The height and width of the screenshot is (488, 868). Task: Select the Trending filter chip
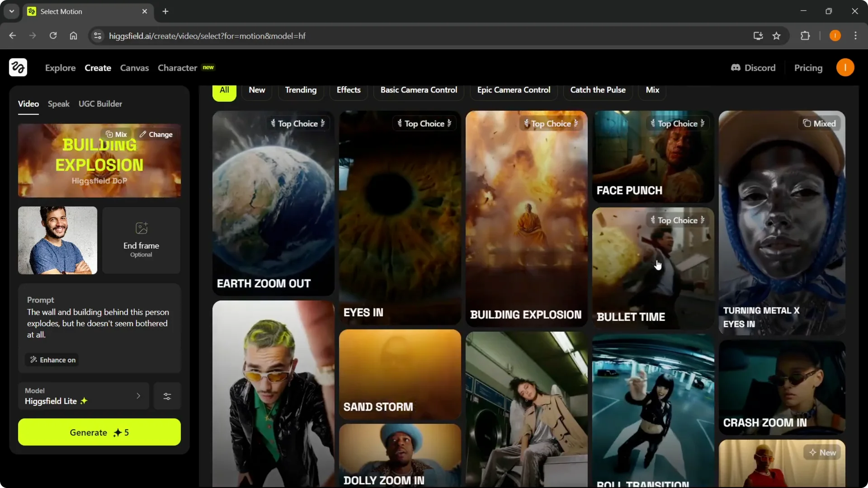tap(301, 90)
